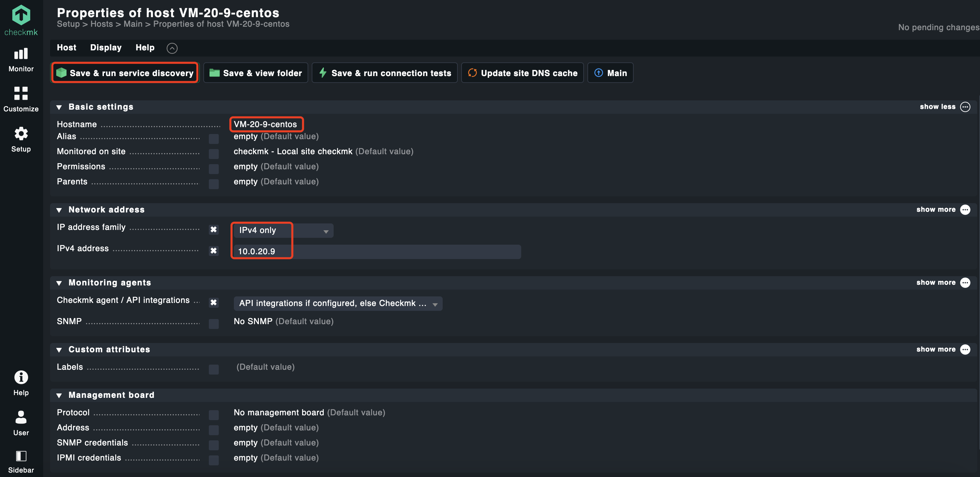This screenshot has height=477, width=980.
Task: Click Update site DNS cache
Action: pyautogui.click(x=522, y=73)
